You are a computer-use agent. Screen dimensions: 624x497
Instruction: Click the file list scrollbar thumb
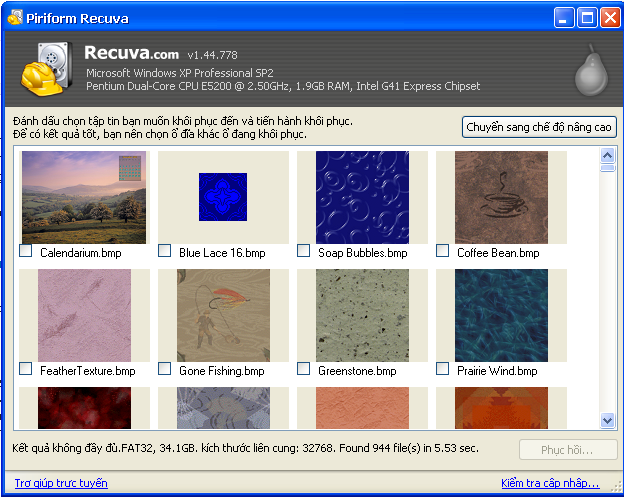607,168
